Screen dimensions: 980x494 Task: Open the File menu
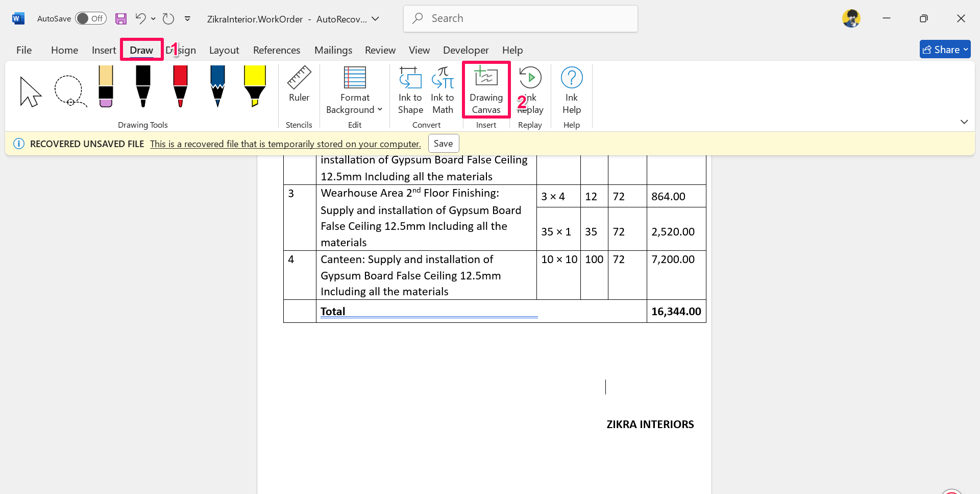point(24,50)
